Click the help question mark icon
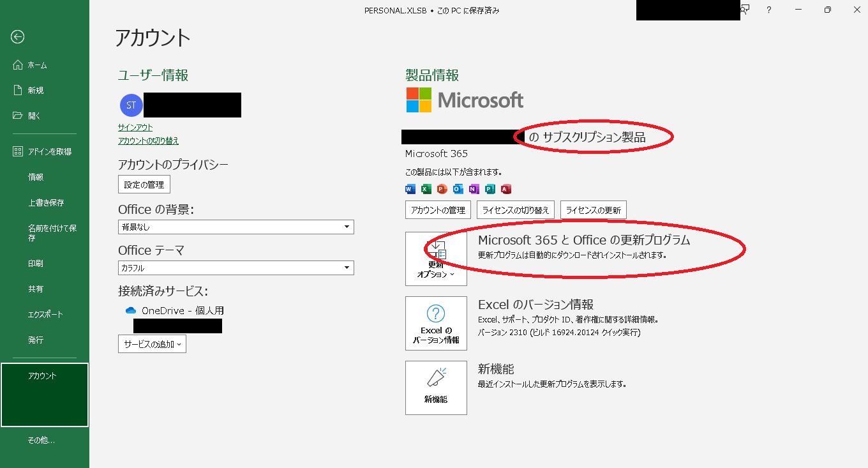 tap(769, 10)
